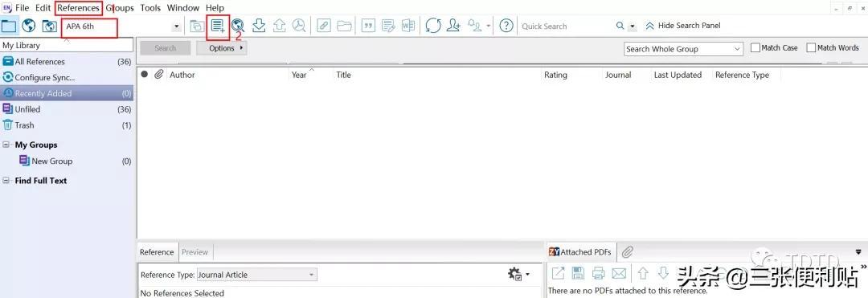The image size is (868, 298).
Task: Enable the Match Case checkbox
Action: (755, 48)
